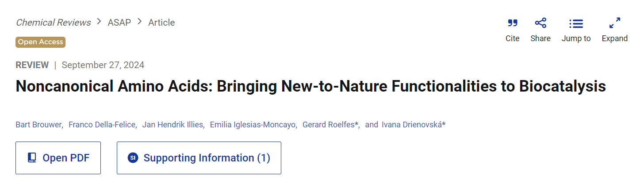644x184 pixels.
Task: View author Jan Hendrik Illies
Action: click(x=172, y=125)
